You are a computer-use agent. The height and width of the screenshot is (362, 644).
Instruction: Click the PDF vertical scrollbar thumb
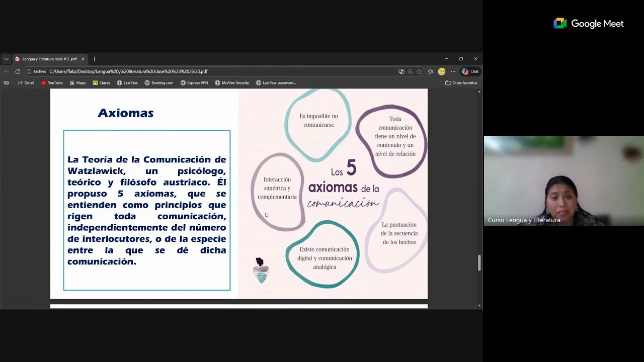coord(479,263)
